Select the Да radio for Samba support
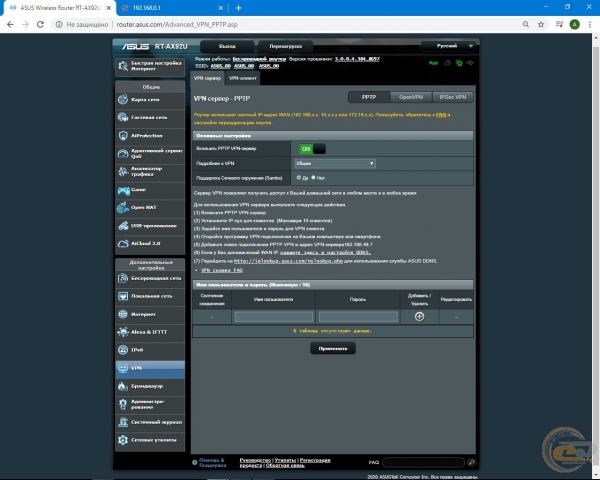 click(x=298, y=177)
